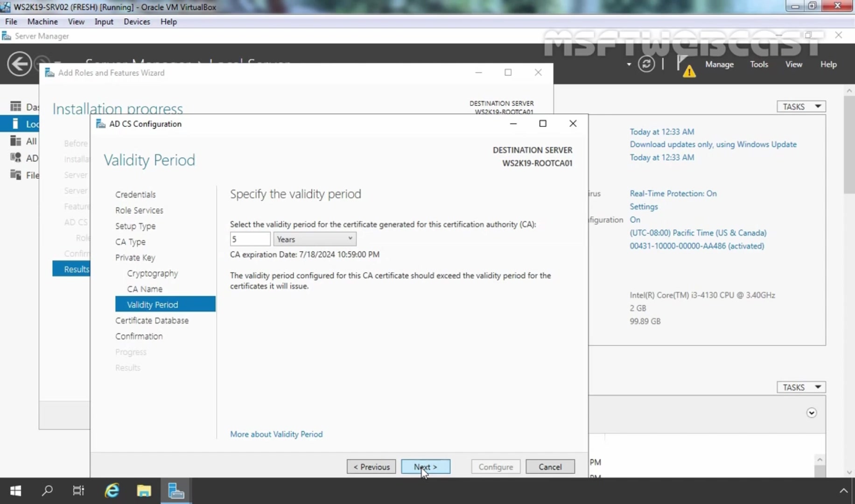Open Server Manager's Manage menu
Screen dimensions: 855x504
(719, 64)
